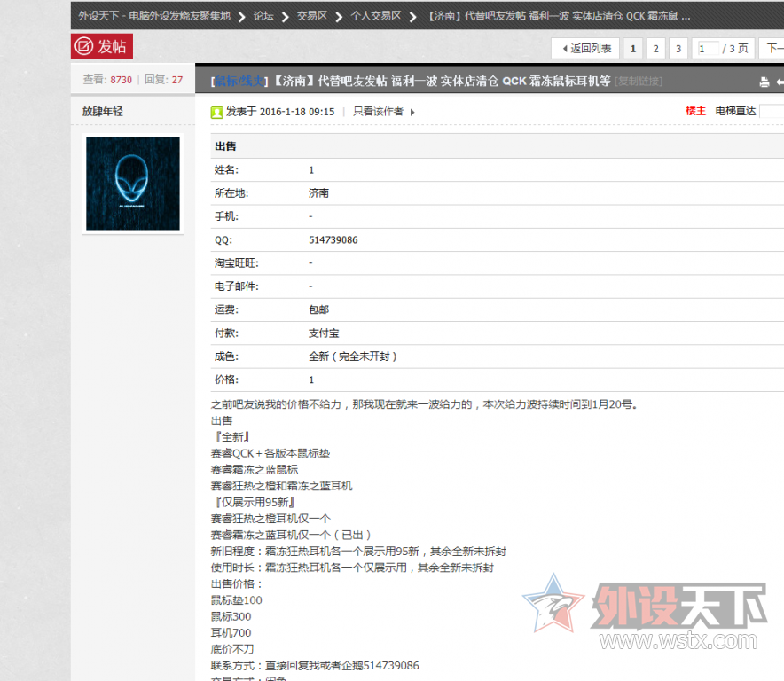784x681 pixels.
Task: Return to thread list via 返回列表
Action: coord(585,49)
